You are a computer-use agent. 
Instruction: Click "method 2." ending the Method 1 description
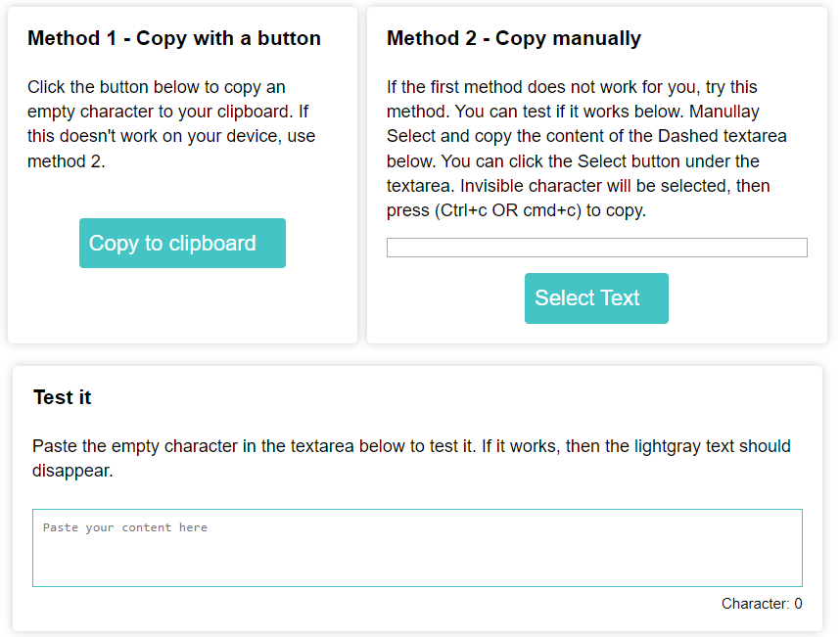[x=67, y=161]
